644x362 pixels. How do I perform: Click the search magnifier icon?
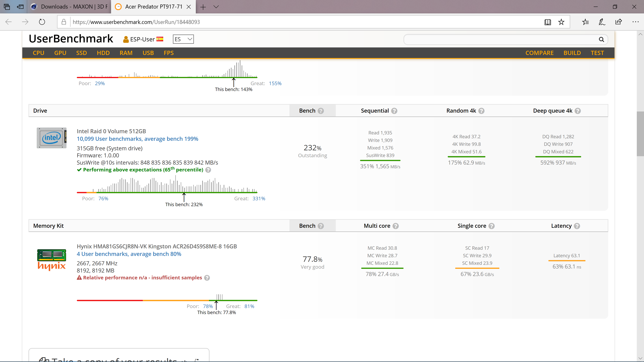601,40
